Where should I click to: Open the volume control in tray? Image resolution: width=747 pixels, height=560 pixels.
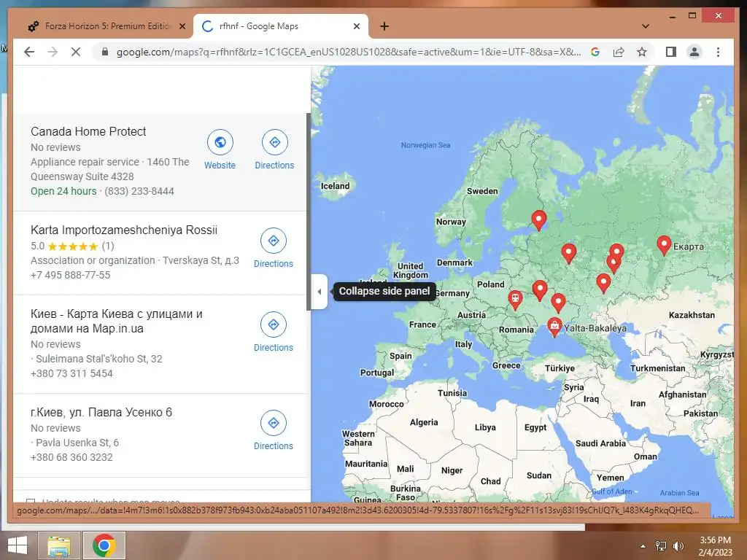[x=678, y=546]
